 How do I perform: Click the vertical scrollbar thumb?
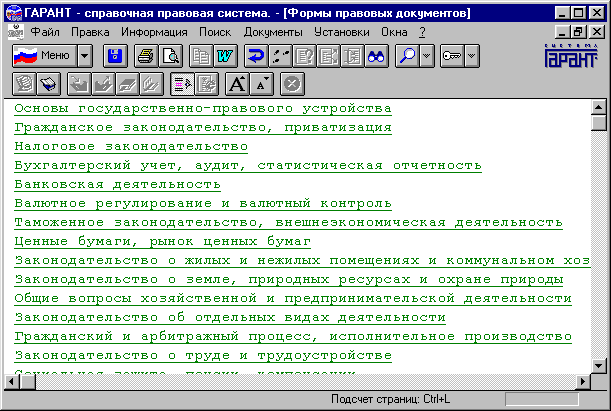tap(599, 123)
